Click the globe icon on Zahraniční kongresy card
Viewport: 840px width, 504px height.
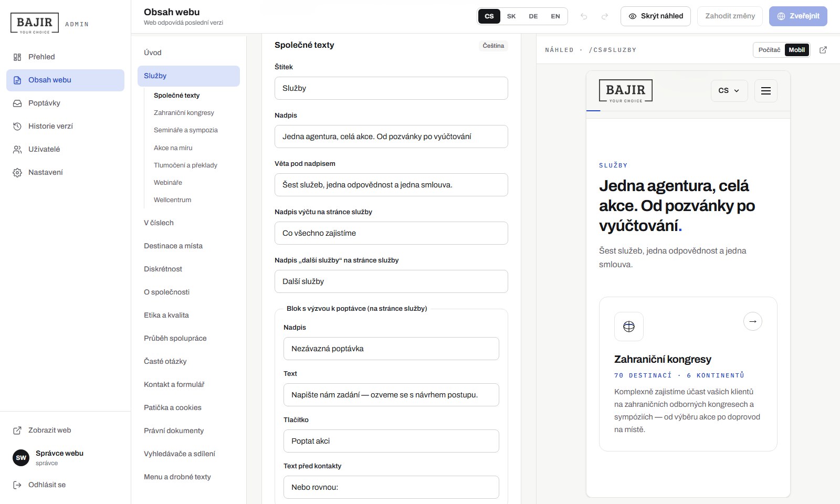click(x=629, y=327)
